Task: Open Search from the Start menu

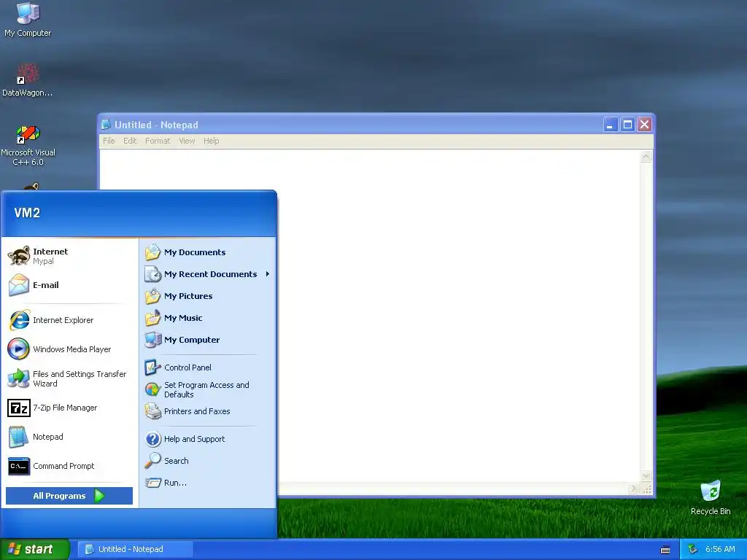Action: click(x=208, y=461)
